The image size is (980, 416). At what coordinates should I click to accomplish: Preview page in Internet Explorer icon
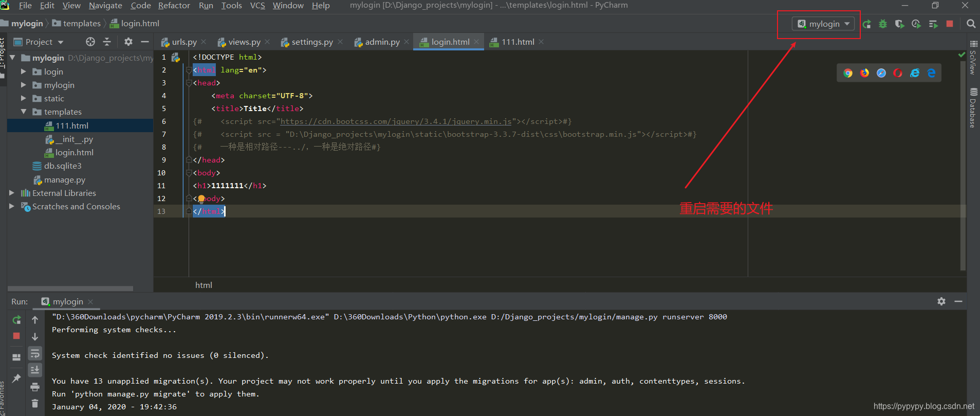pos(915,73)
